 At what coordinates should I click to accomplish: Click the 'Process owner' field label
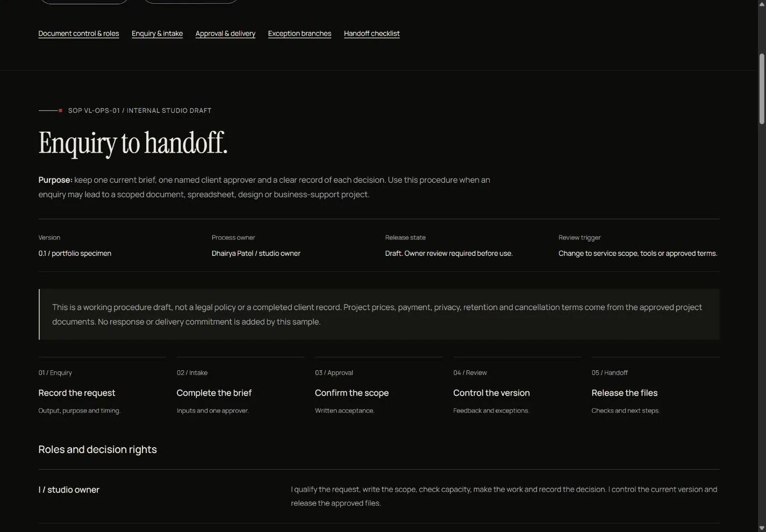click(233, 238)
